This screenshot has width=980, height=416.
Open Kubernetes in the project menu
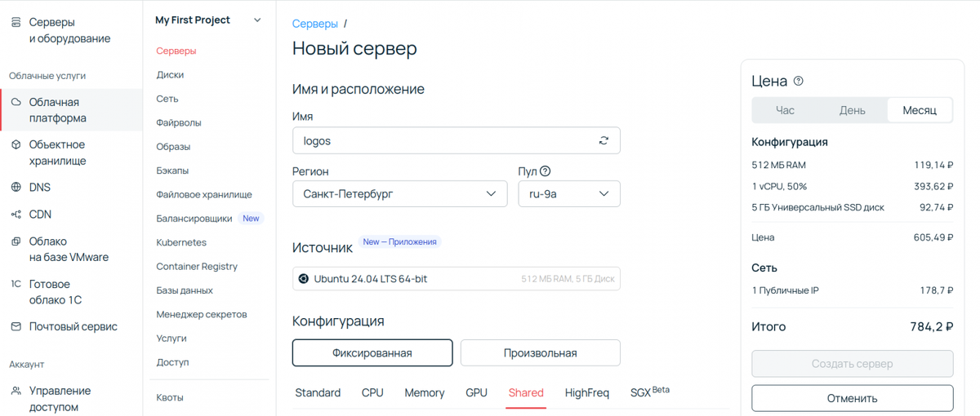coord(181,242)
